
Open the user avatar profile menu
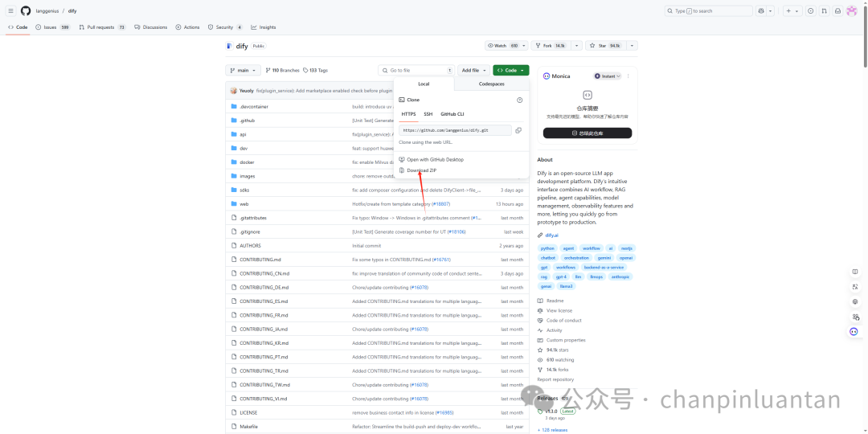[x=852, y=10]
